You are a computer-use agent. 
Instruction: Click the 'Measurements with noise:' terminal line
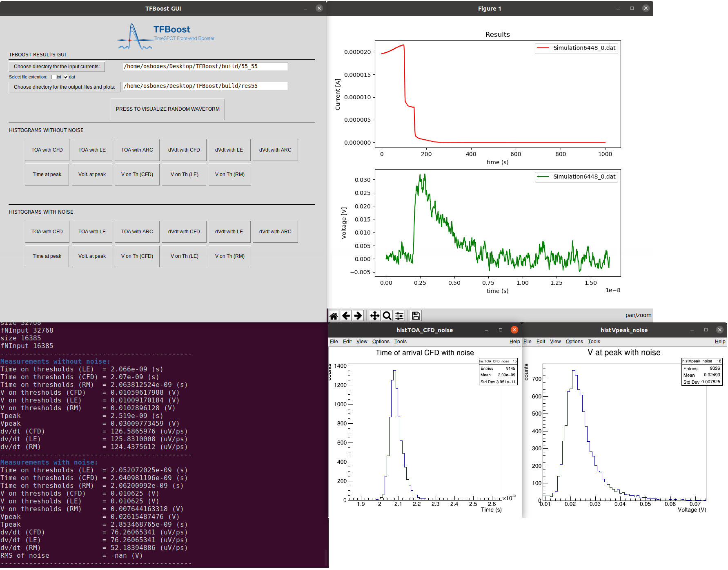[49, 463]
